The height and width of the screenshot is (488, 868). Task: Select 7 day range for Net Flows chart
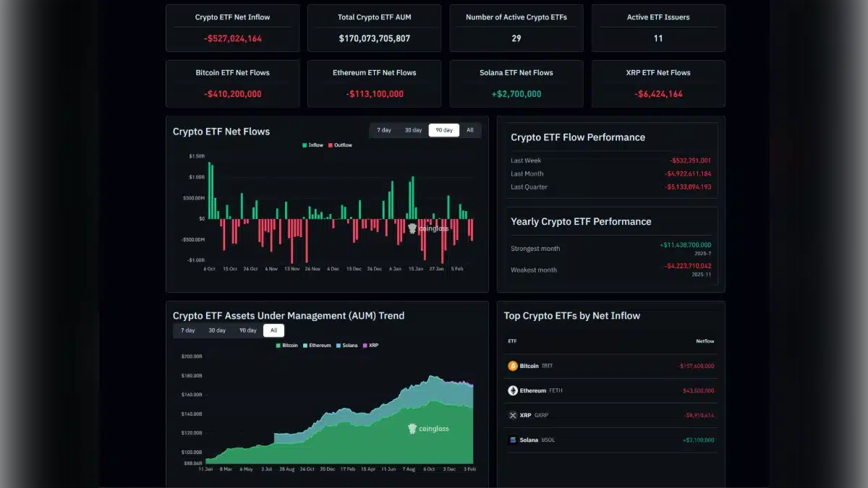(x=384, y=130)
